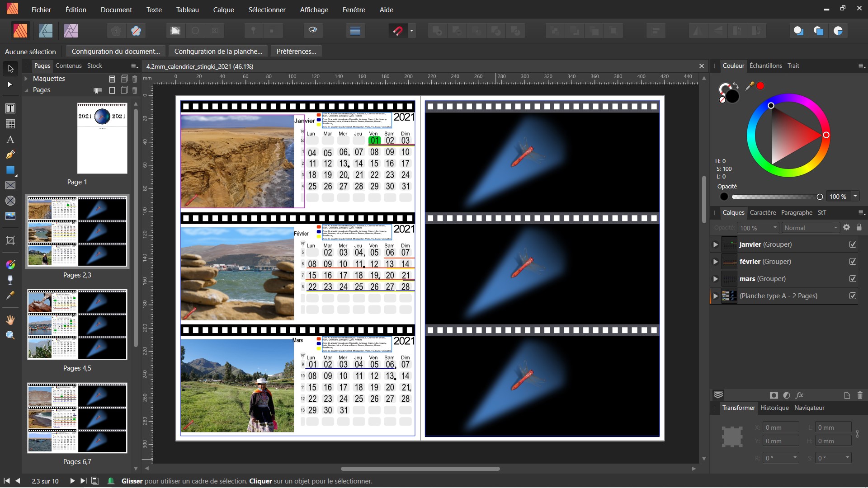Click Configuration du document button

[x=116, y=51]
